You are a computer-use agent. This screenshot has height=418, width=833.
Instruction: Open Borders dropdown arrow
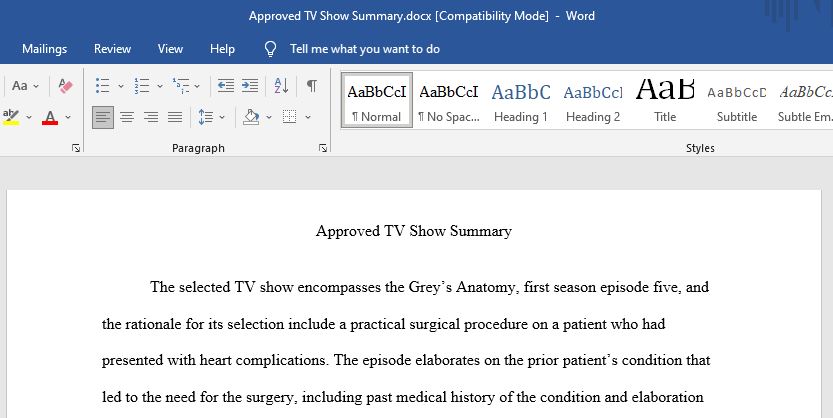pyautogui.click(x=308, y=117)
